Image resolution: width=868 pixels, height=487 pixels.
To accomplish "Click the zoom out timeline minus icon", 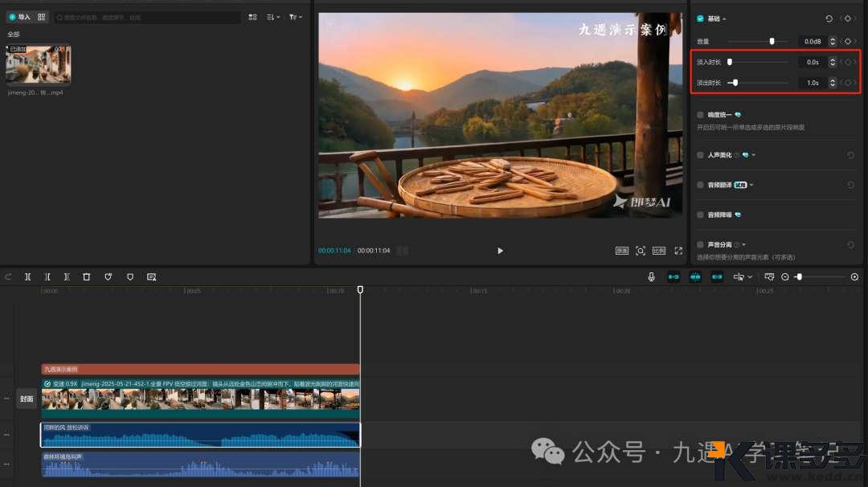I will pos(785,276).
